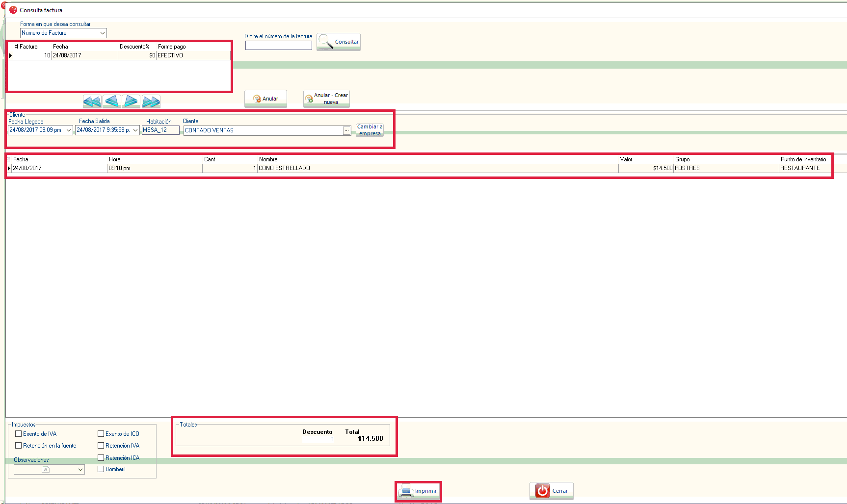Check Retención en la fuente
The width and height of the screenshot is (847, 504).
(x=19, y=446)
